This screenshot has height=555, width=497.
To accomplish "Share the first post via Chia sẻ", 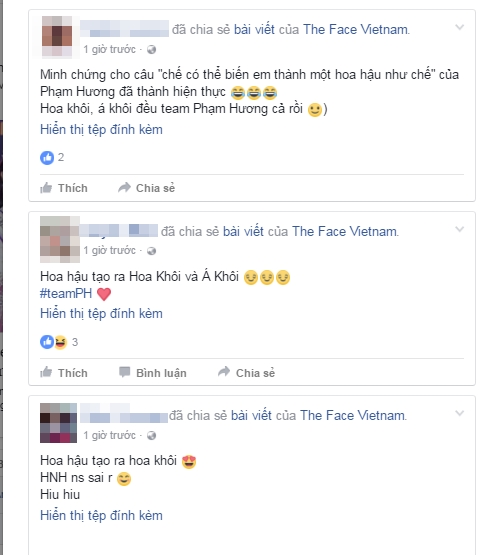I will coord(147,188).
